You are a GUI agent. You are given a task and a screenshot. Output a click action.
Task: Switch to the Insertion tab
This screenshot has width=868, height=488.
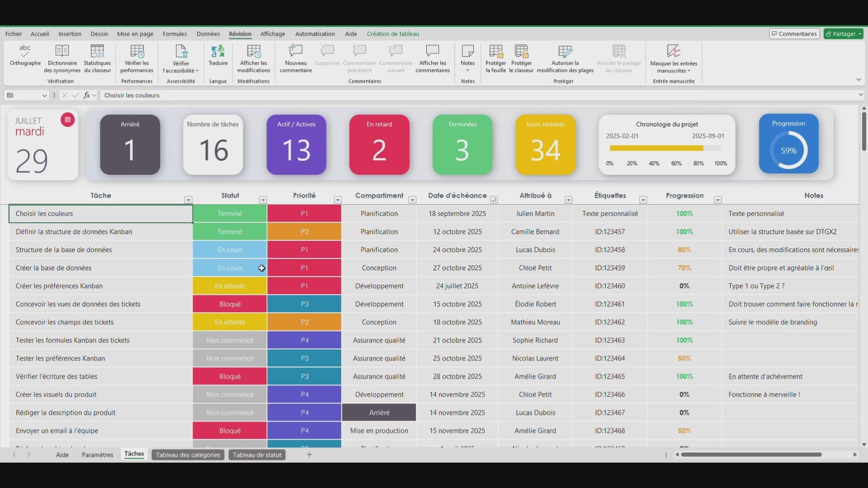[x=70, y=34]
